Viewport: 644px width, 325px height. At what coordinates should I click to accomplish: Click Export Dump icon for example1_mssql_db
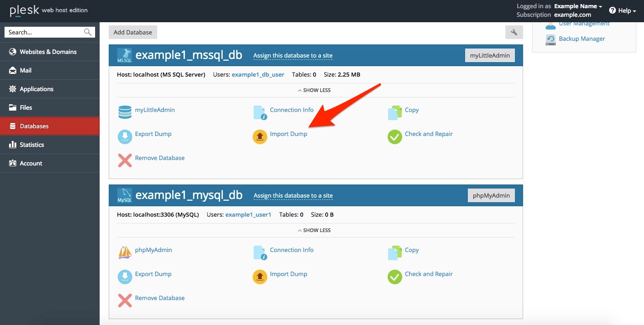pyautogui.click(x=125, y=136)
